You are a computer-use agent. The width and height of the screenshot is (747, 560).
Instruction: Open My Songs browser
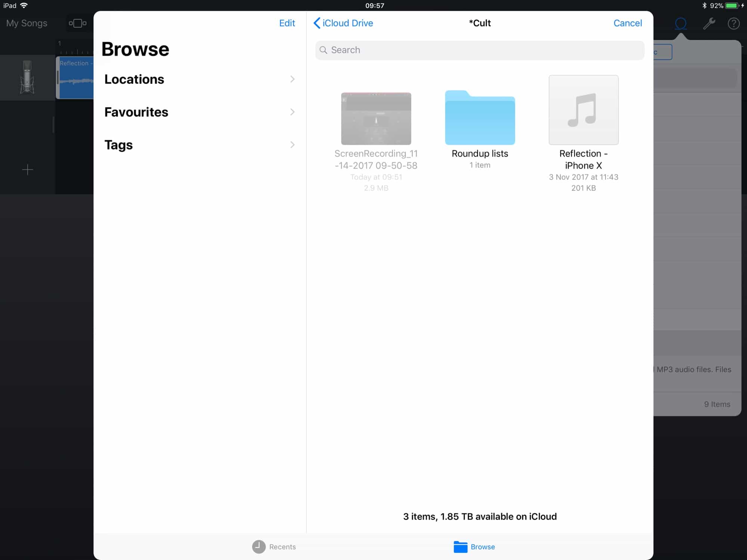click(27, 23)
